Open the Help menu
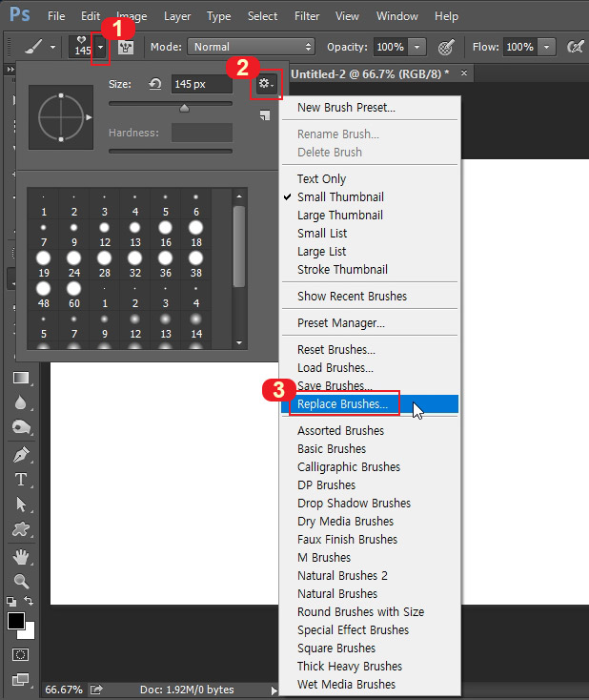This screenshot has width=589, height=700. 446,16
